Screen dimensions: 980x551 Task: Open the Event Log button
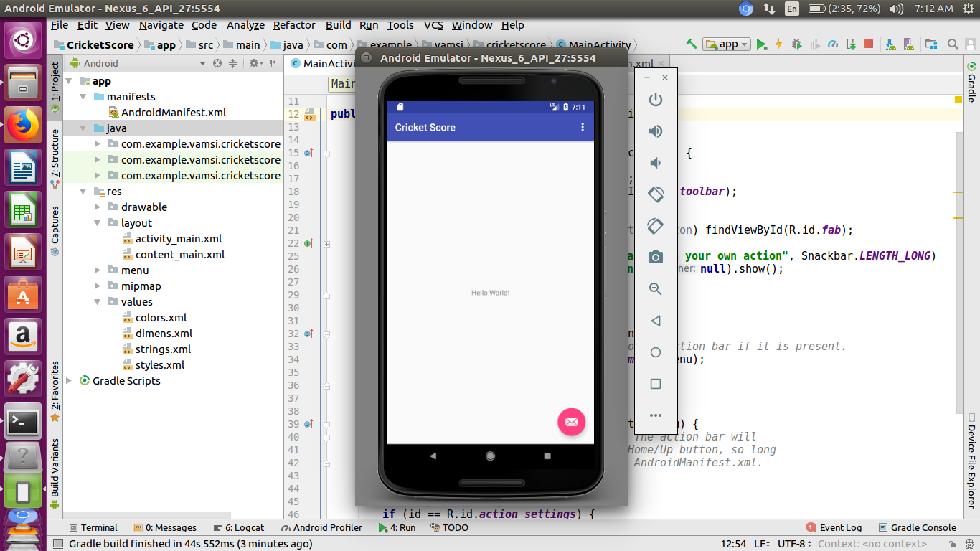pos(834,527)
